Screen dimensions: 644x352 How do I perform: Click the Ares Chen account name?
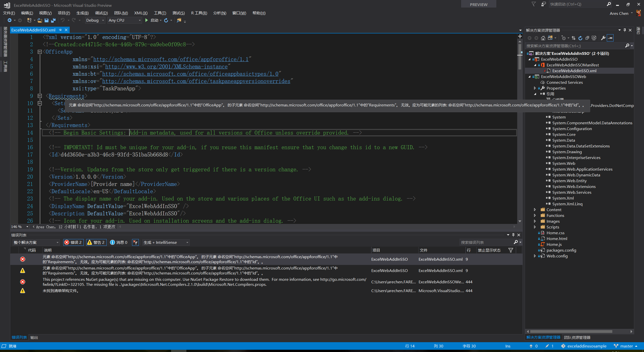tap(619, 13)
